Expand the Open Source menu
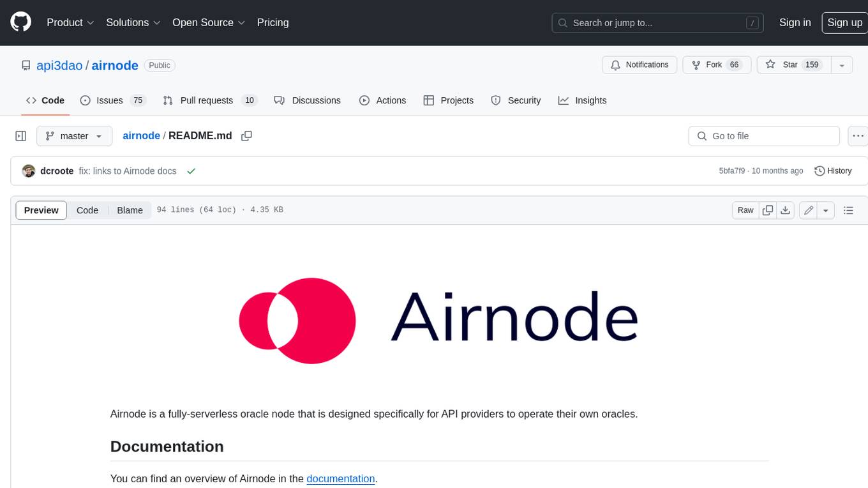Screen dimensions: 868x488 click(x=209, y=22)
